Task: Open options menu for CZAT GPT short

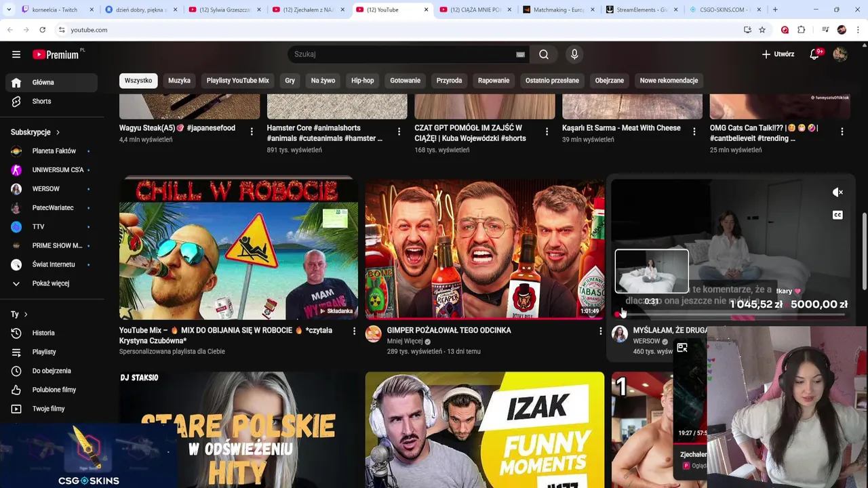Action: coord(547,131)
